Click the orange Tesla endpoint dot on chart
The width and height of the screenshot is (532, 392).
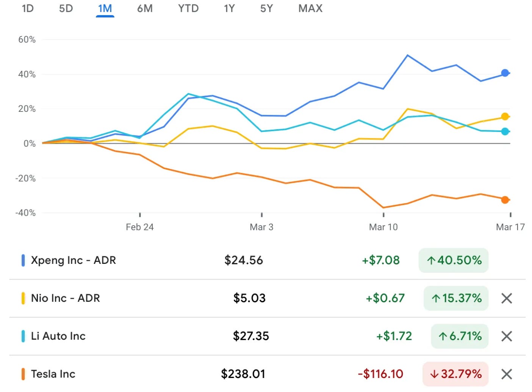click(505, 200)
